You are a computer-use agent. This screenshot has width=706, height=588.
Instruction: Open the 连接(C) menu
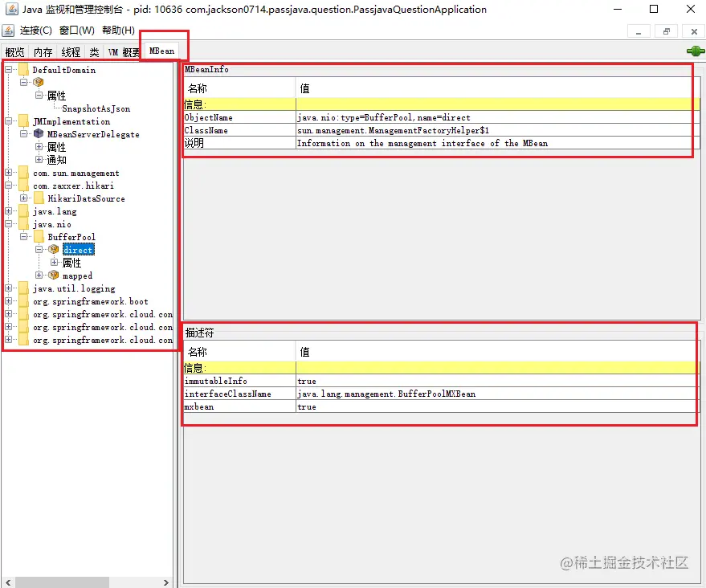35,31
